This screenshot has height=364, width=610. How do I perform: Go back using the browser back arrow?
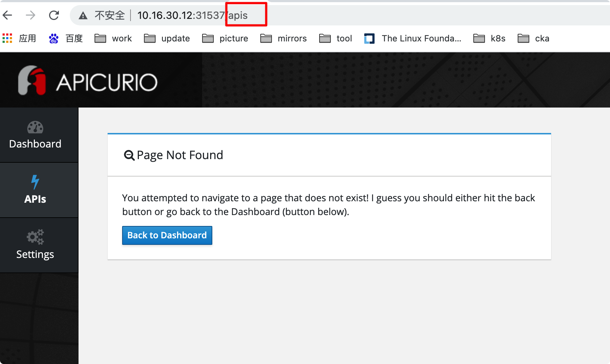[7, 15]
